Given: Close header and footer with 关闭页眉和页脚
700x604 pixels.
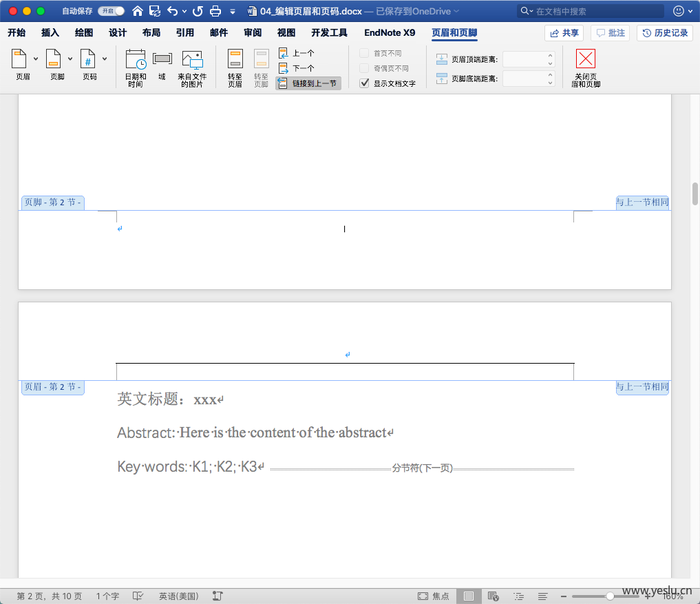Looking at the screenshot, I should pyautogui.click(x=586, y=68).
